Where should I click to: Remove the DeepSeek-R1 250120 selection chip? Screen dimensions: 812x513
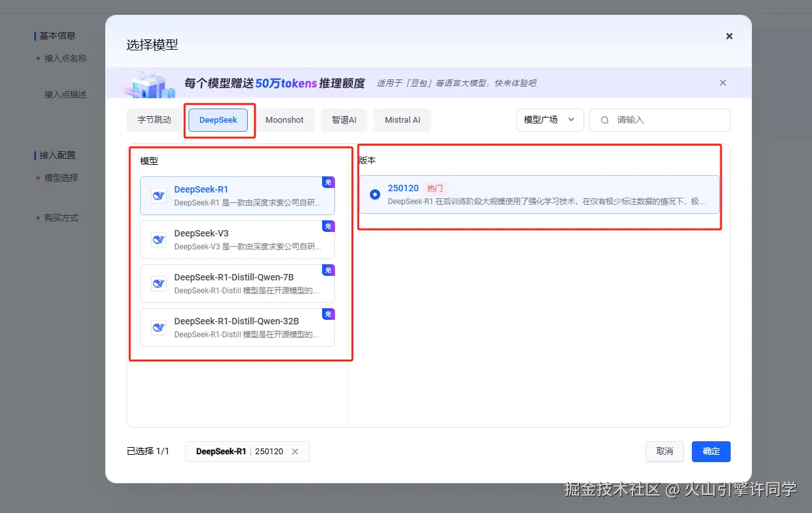[295, 452]
